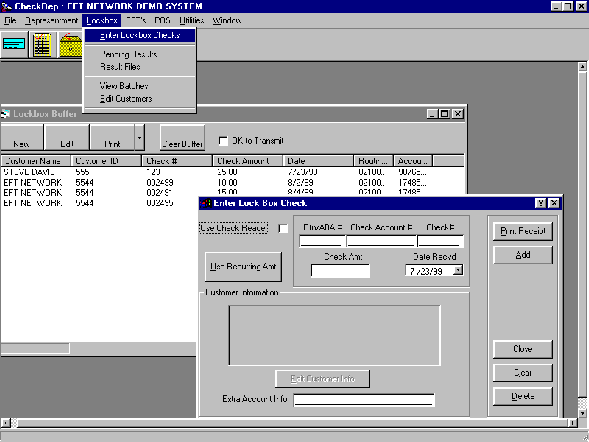
Task: Choose View Batches menu entry
Action: [140, 86]
